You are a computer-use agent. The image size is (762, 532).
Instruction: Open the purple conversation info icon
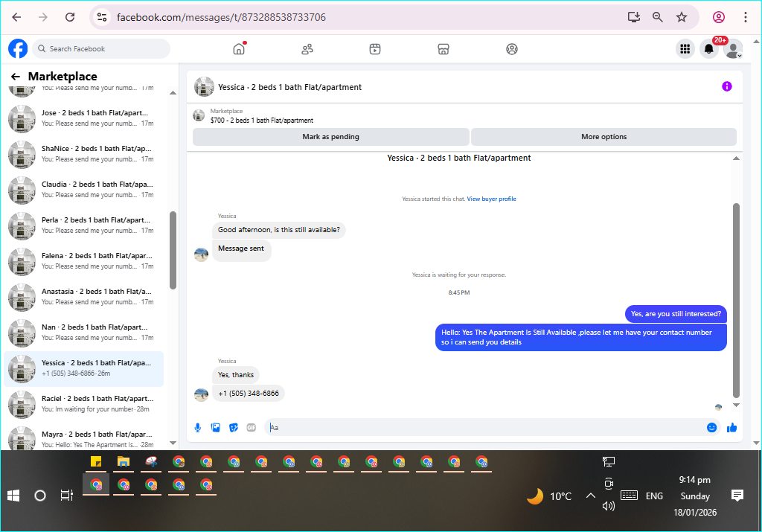tap(726, 86)
